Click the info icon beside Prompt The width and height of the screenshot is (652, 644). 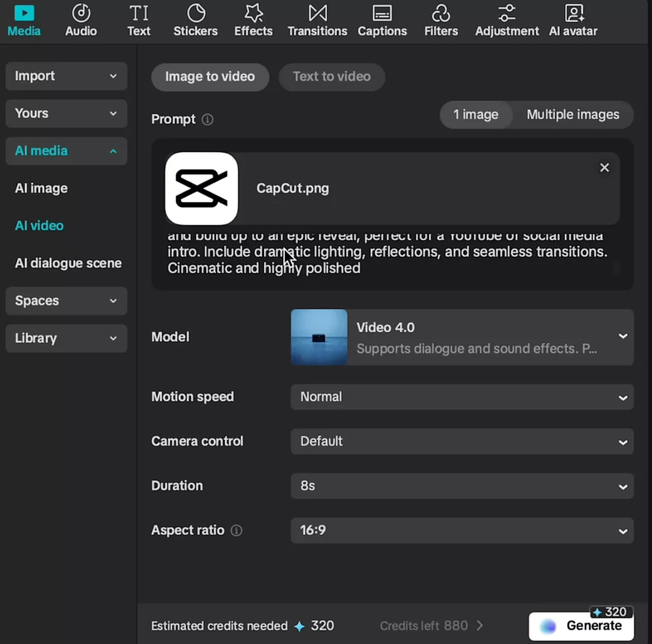click(208, 120)
